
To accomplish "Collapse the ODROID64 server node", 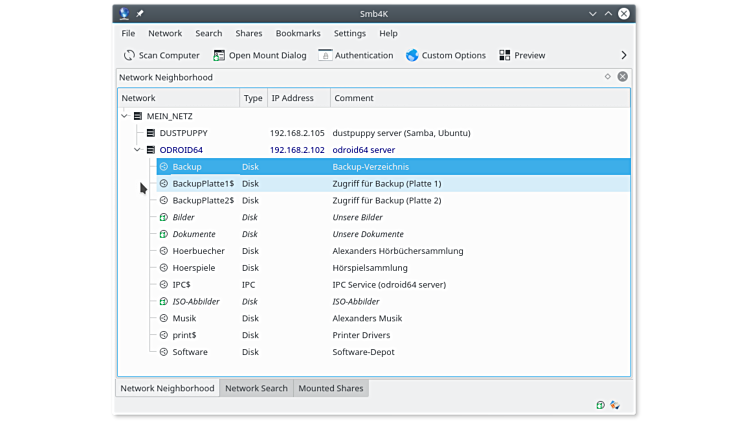I will tap(138, 150).
